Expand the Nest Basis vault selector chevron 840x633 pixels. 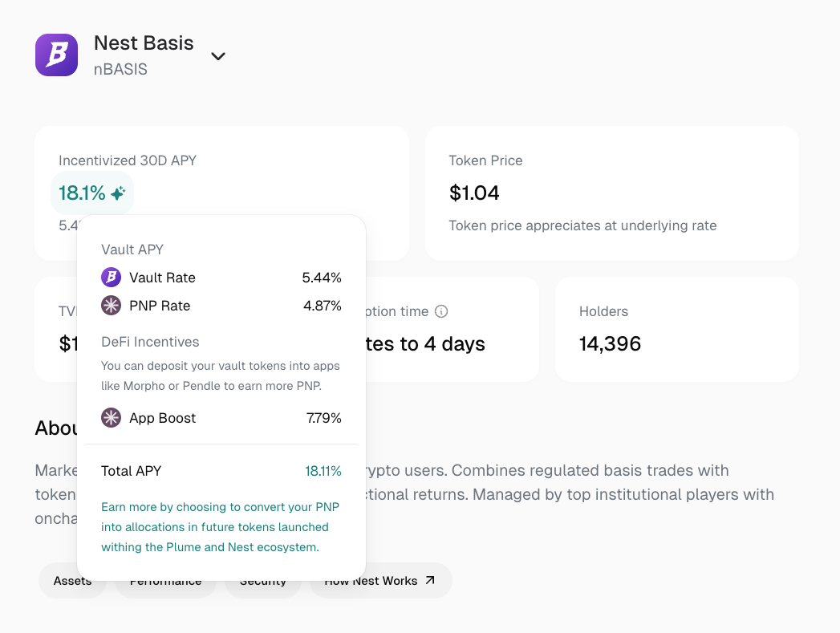point(218,56)
